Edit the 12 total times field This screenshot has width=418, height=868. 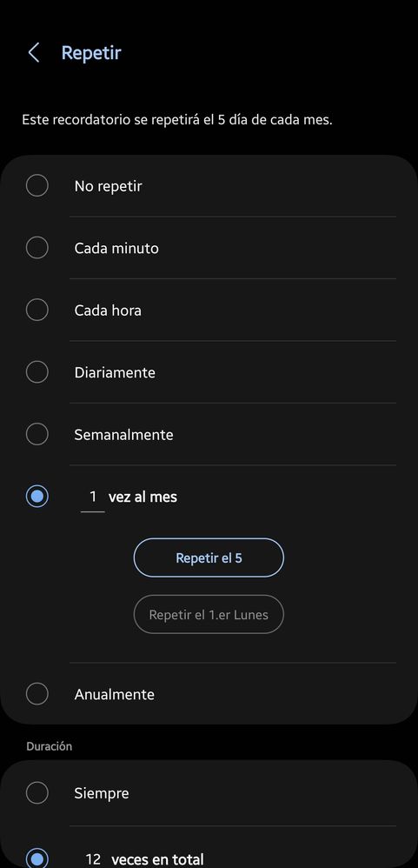(x=93, y=859)
